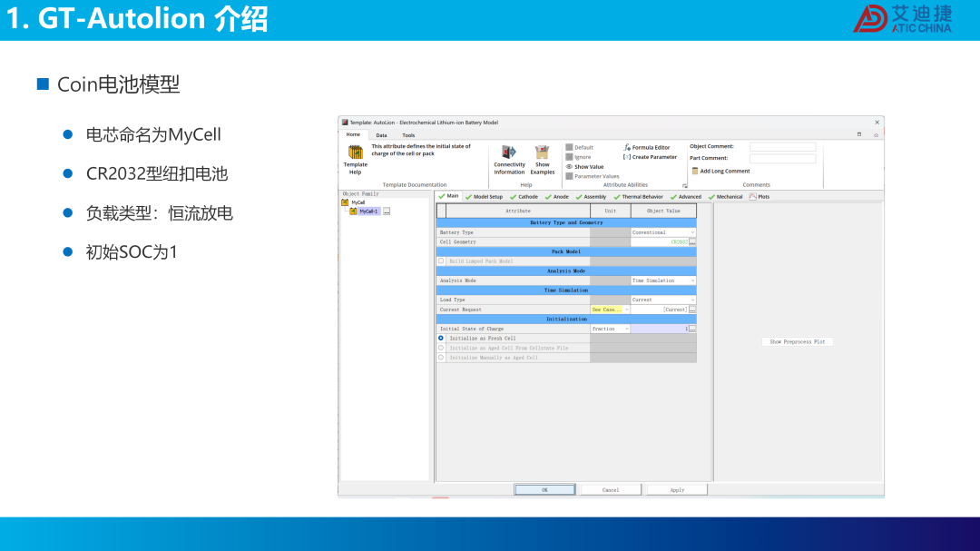The image size is (980, 551).
Task: Select the MyCell-1 tree item
Action: tap(368, 212)
